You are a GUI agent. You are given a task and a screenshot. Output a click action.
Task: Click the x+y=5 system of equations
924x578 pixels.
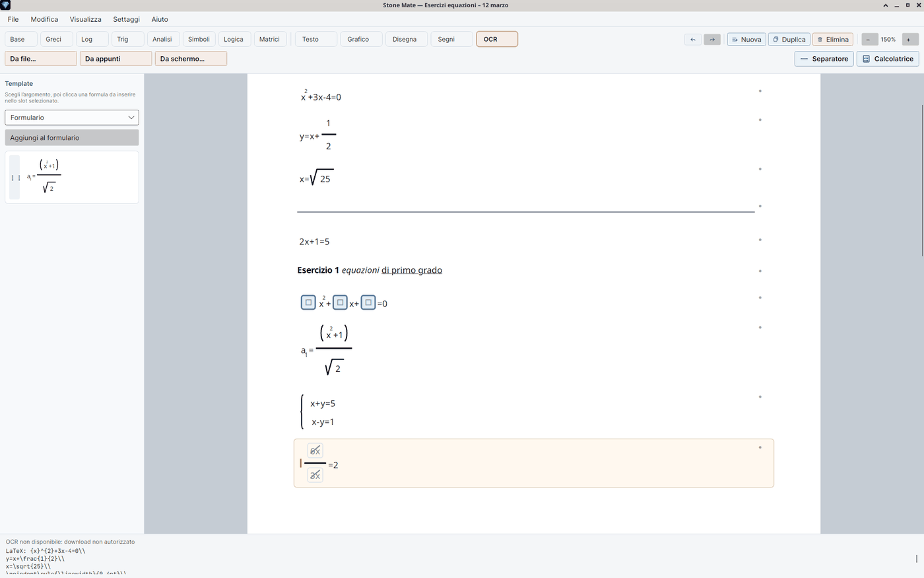pyautogui.click(x=318, y=412)
